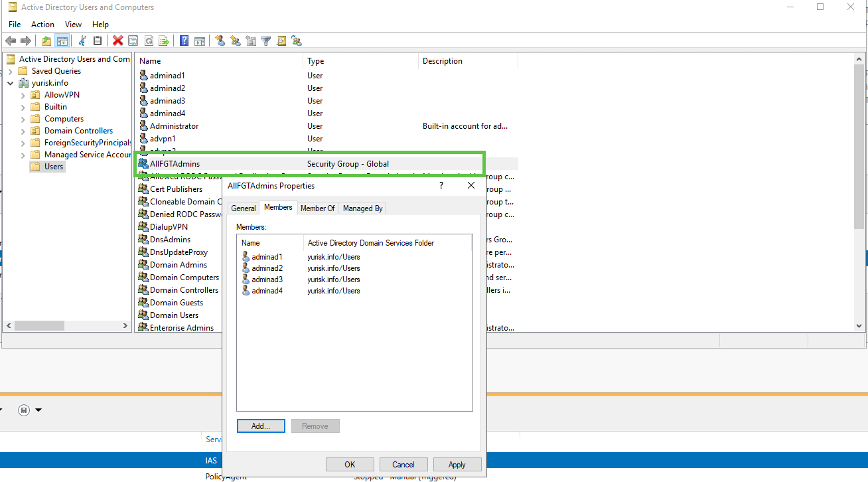Image resolution: width=868 pixels, height=482 pixels.
Task: Expand the Managed Service Accounts node
Action: (23, 155)
